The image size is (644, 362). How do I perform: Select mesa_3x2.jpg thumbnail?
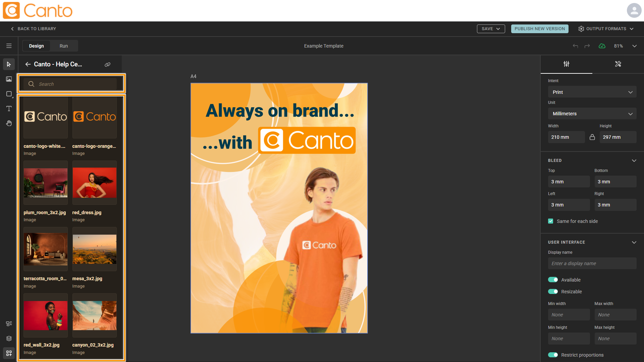click(95, 249)
